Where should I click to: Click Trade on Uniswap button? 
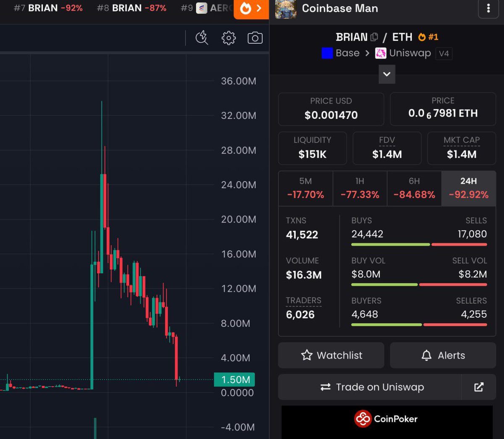coord(370,387)
